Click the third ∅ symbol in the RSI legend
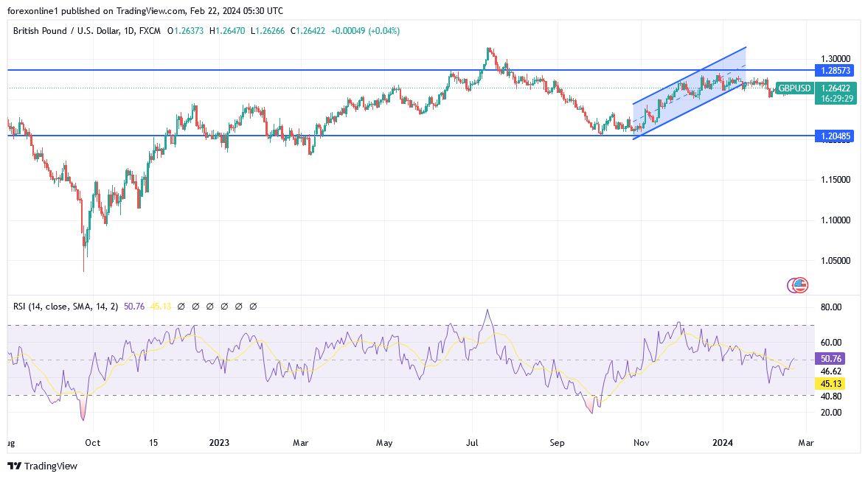This screenshot has width=868, height=479. (x=210, y=306)
